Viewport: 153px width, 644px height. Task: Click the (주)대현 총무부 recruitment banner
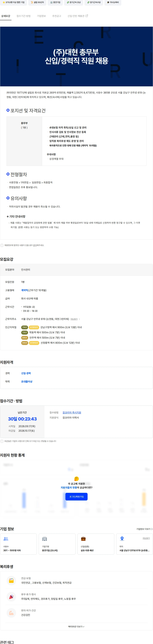[x=76, y=57]
